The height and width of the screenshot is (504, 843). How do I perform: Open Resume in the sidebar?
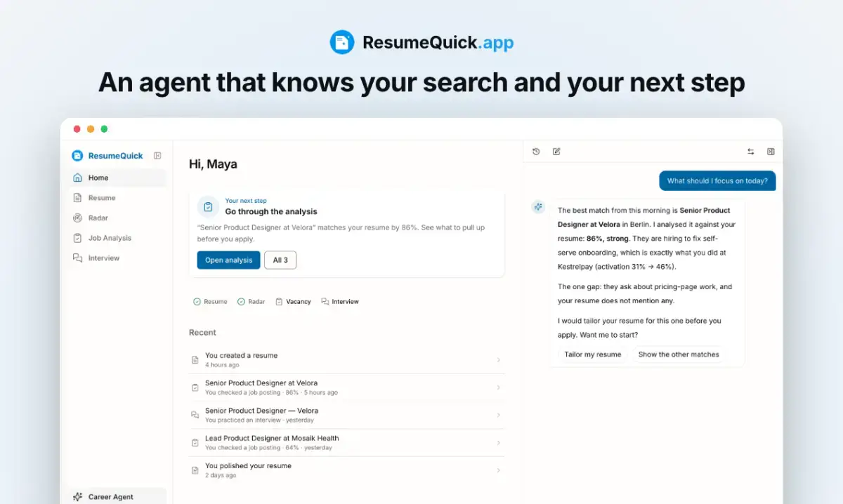click(x=118, y=198)
